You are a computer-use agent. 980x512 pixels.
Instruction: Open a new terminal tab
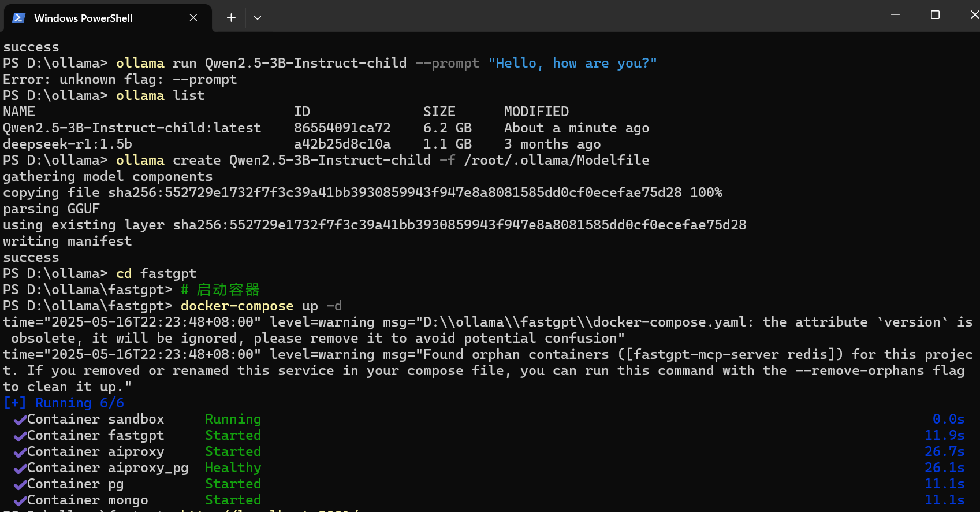pos(231,18)
